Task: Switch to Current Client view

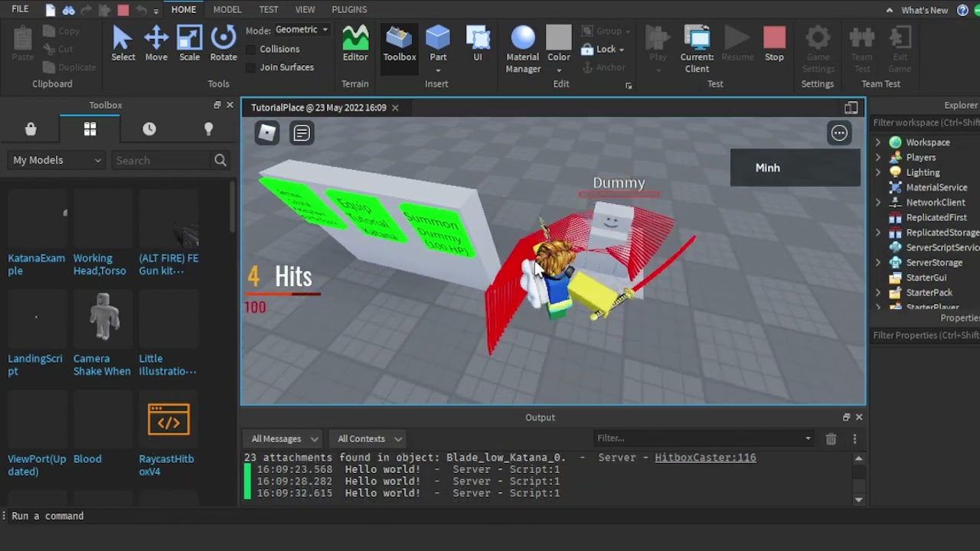Action: click(697, 50)
